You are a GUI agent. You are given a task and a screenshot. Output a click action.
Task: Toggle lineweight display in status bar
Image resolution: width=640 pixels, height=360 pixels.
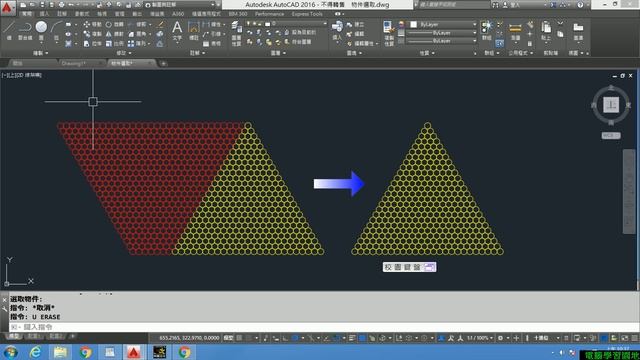352,338
